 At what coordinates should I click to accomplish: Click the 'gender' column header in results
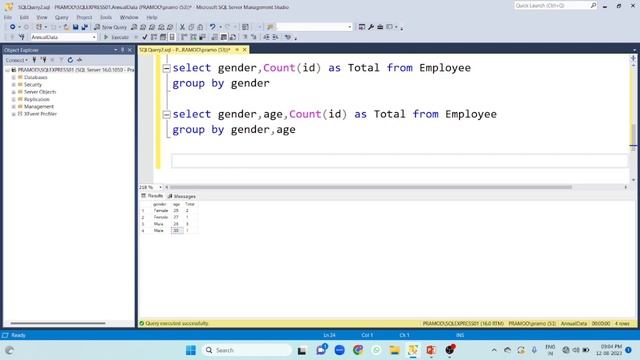160,204
